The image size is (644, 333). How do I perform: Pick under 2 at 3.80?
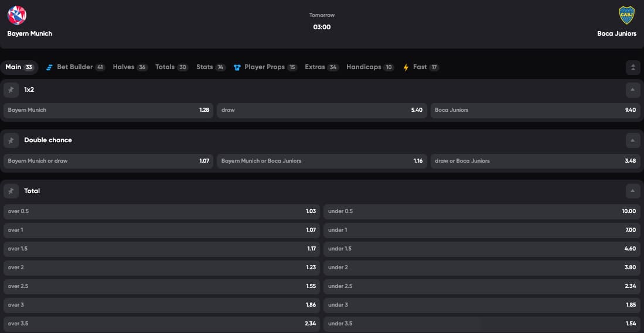[x=482, y=268]
